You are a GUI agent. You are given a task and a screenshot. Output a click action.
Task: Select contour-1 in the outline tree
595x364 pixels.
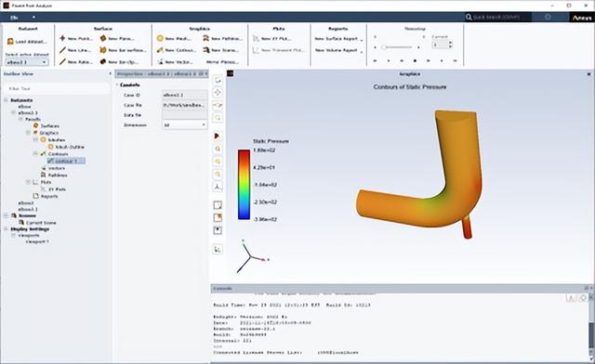coord(66,162)
